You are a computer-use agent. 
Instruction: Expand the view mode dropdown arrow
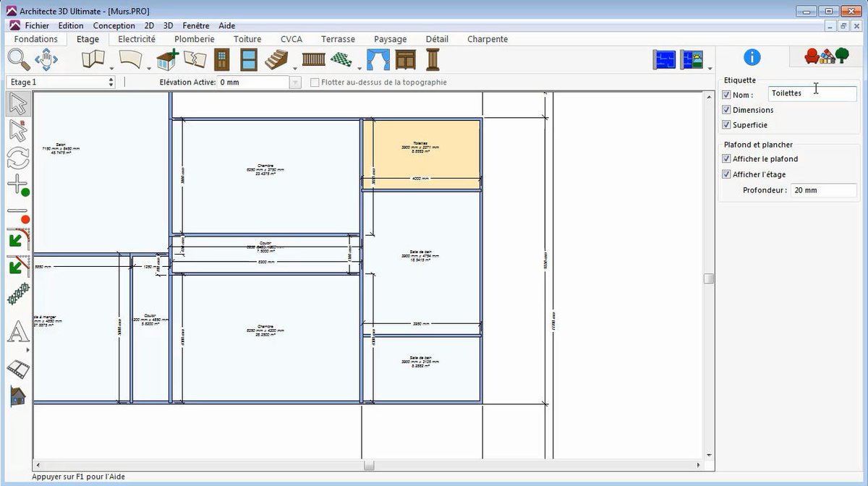tap(710, 68)
